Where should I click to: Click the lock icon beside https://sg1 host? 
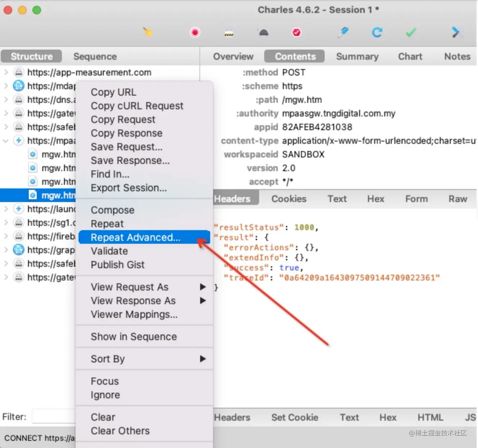(19, 223)
